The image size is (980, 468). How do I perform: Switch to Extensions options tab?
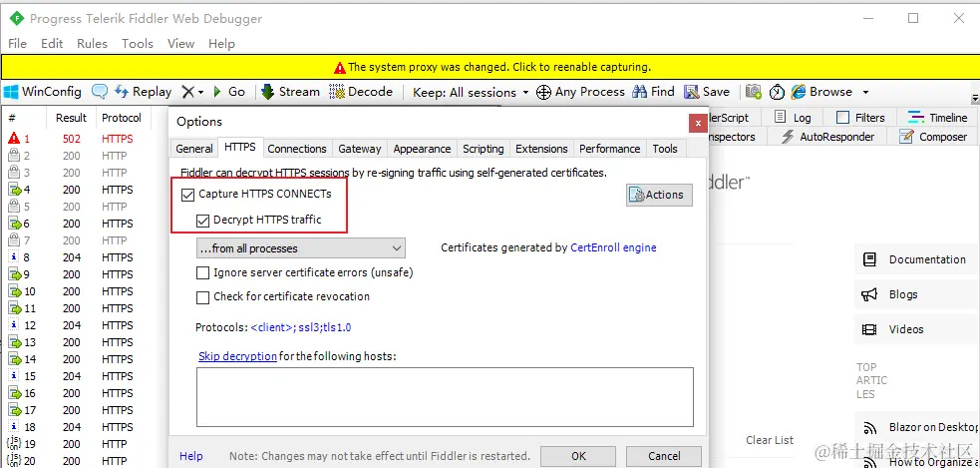pos(541,149)
